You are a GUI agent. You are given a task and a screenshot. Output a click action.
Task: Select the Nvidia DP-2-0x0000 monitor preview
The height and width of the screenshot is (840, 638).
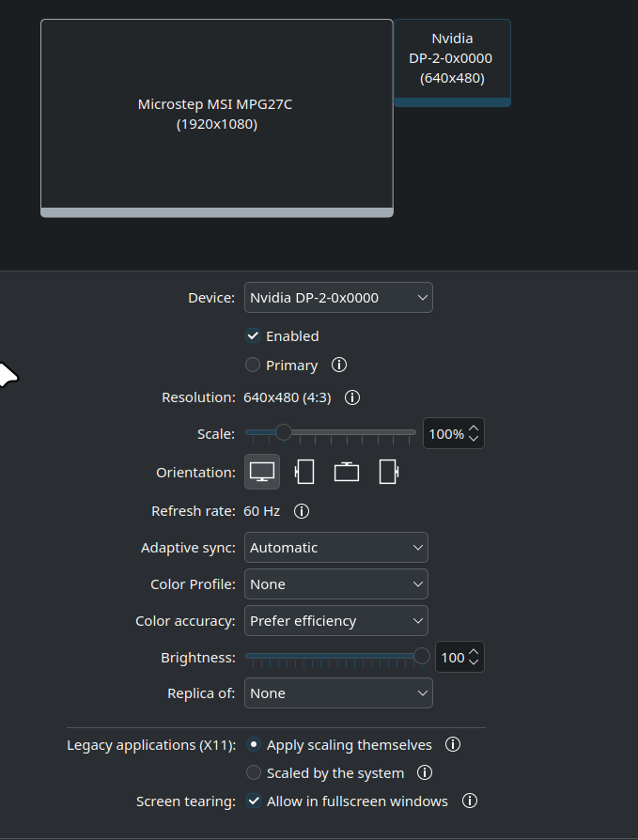(452, 63)
